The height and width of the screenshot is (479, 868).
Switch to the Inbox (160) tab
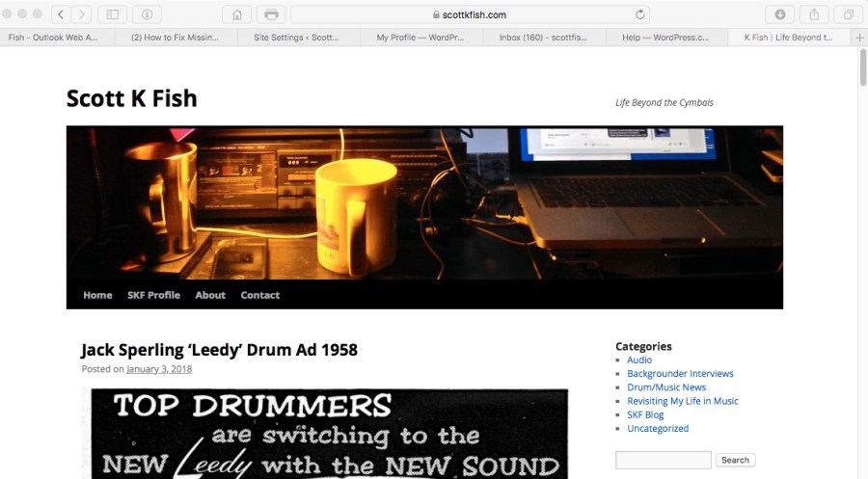pos(543,38)
